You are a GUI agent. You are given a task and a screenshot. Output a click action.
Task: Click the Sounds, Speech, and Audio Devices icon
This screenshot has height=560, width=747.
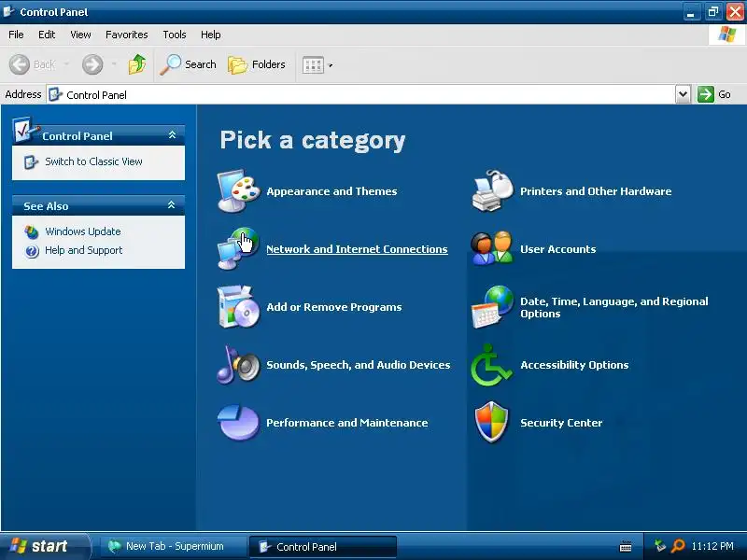click(238, 365)
